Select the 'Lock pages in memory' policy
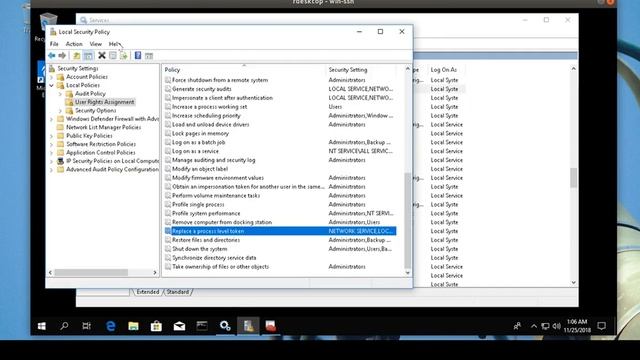This screenshot has width=640, height=360. (x=280, y=133)
